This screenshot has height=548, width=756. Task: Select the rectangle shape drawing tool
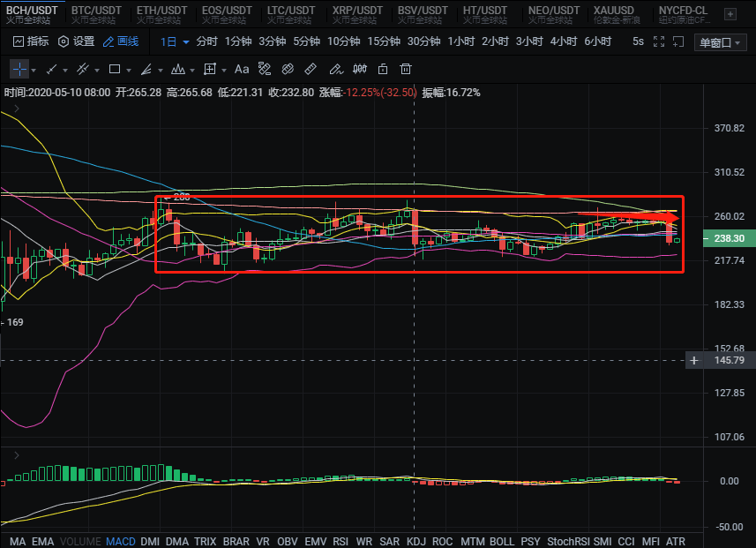click(115, 69)
